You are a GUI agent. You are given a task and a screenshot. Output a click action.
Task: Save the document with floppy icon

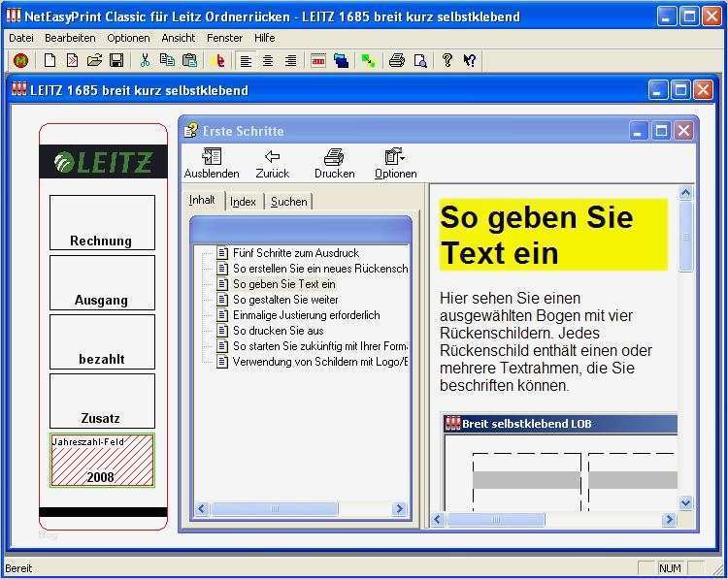tap(116, 61)
